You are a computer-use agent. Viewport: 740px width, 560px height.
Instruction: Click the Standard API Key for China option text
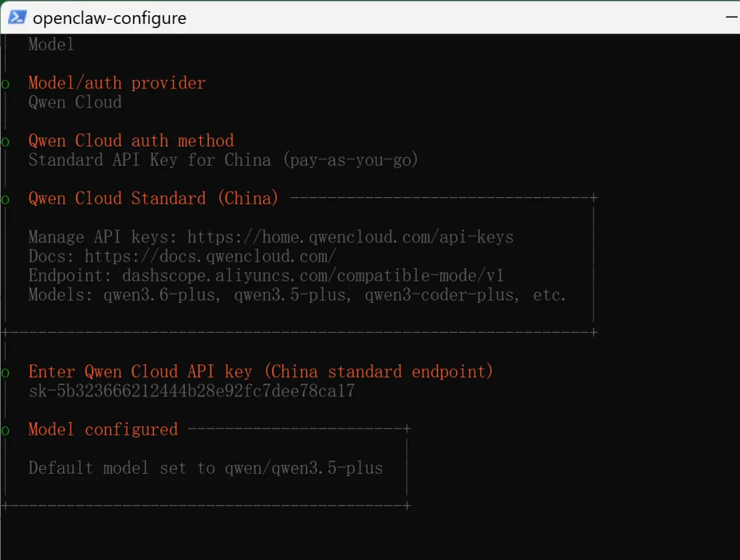click(223, 160)
